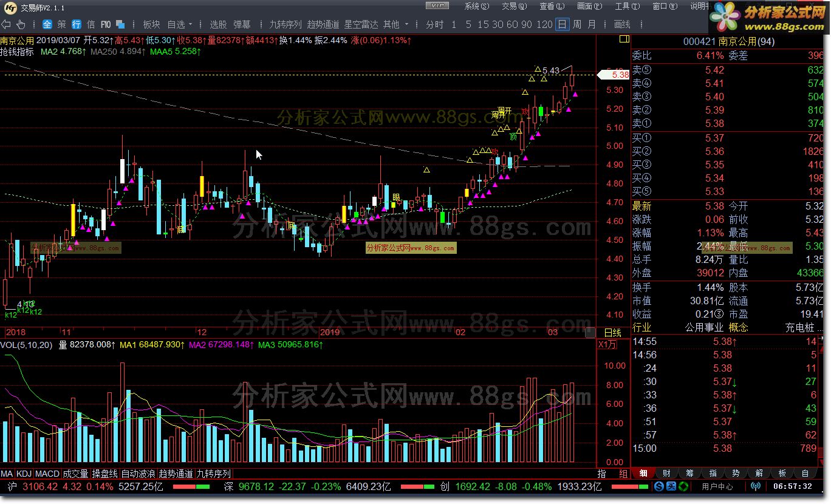Click the blue 全 toolbar icon
This screenshot has width=831, height=504.
pyautogui.click(x=47, y=24)
